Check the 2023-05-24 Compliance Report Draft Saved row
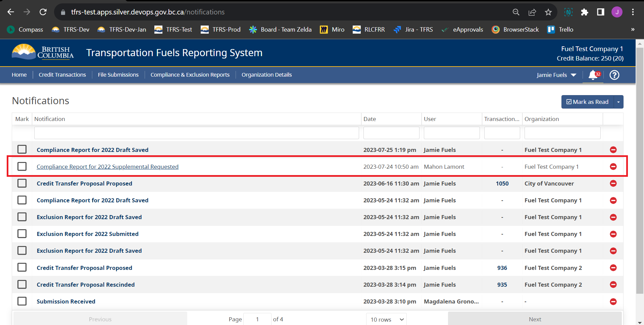This screenshot has height=325, width=644. click(22, 200)
